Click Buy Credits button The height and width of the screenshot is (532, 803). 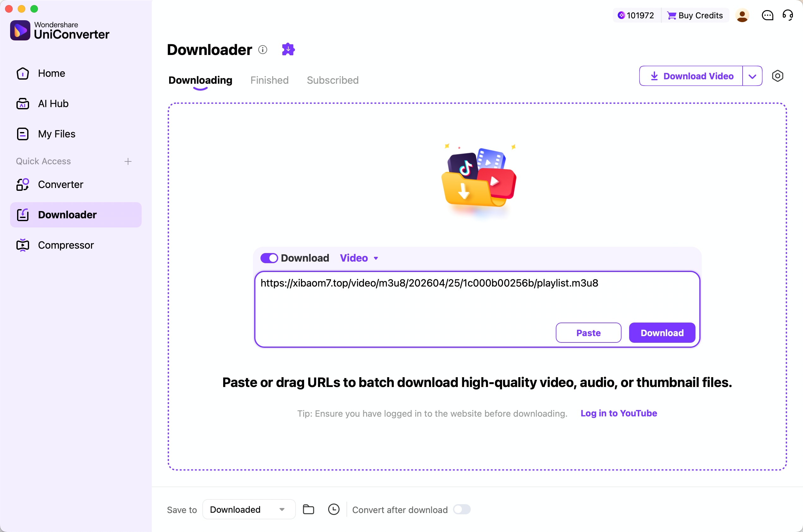pyautogui.click(x=695, y=15)
